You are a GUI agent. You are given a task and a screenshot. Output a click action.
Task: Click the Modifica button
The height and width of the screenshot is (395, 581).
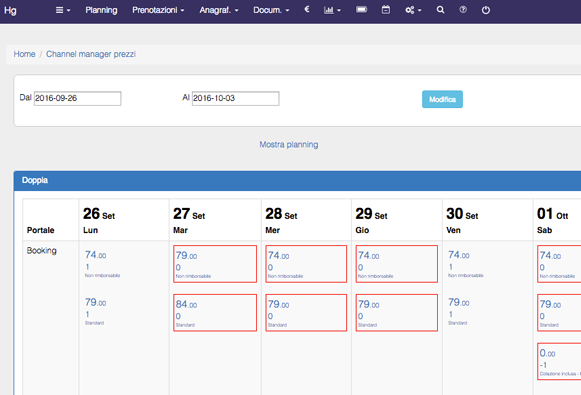(x=442, y=99)
